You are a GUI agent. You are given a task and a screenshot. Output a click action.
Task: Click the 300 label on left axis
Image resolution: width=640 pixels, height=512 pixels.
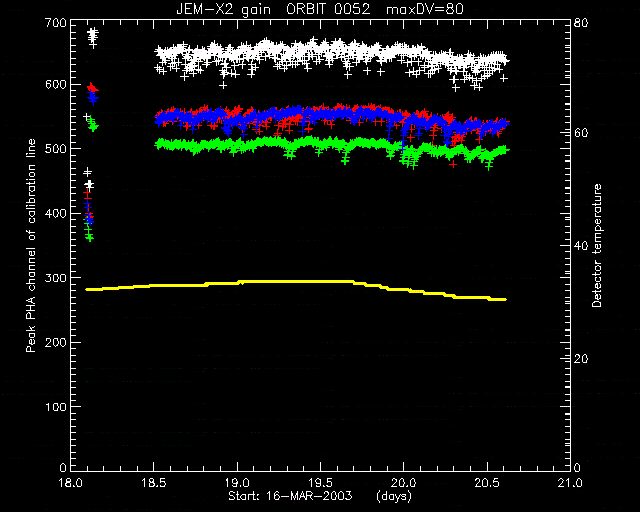tap(56, 278)
